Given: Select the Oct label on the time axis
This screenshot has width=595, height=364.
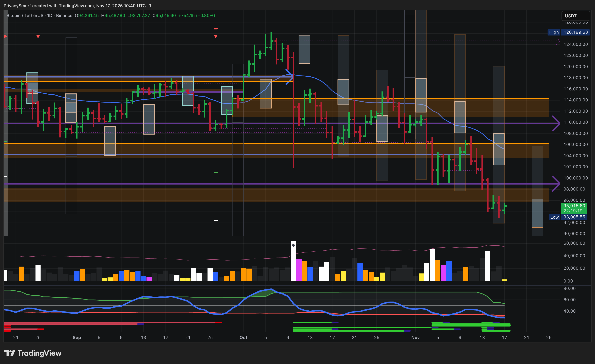Looking at the screenshot, I should coord(243,337).
